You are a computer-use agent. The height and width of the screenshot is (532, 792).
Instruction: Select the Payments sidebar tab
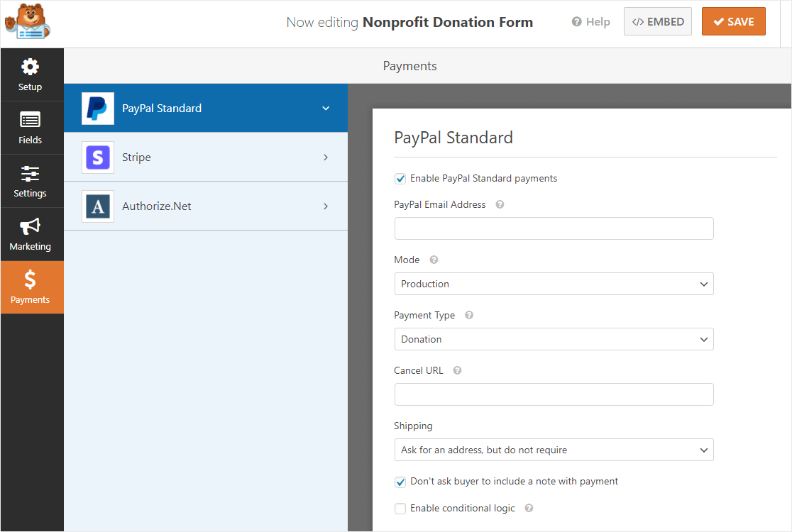31,287
